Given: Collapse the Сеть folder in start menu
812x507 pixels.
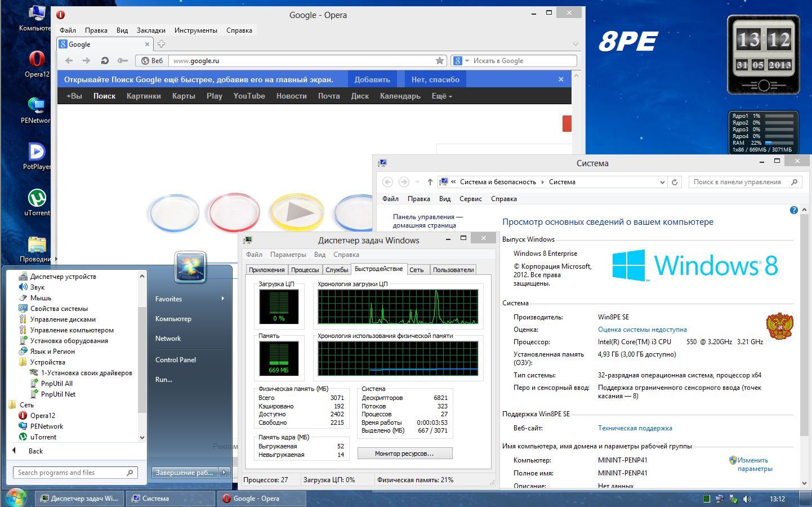Looking at the screenshot, I should [26, 405].
